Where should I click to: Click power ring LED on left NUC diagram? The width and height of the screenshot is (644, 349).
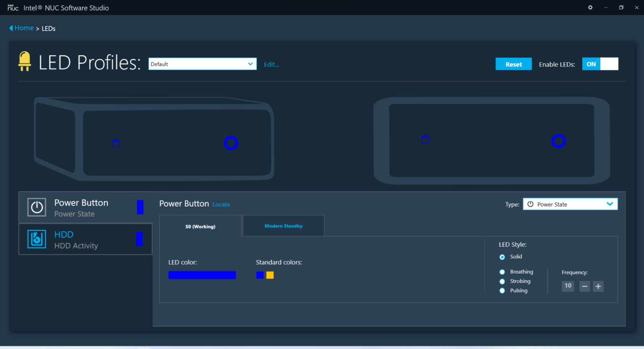[x=231, y=143]
